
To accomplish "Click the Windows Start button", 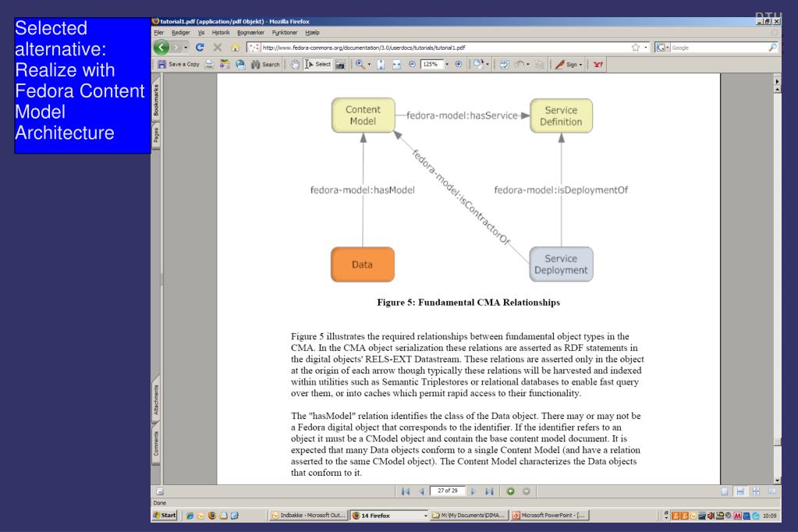I will [x=165, y=515].
